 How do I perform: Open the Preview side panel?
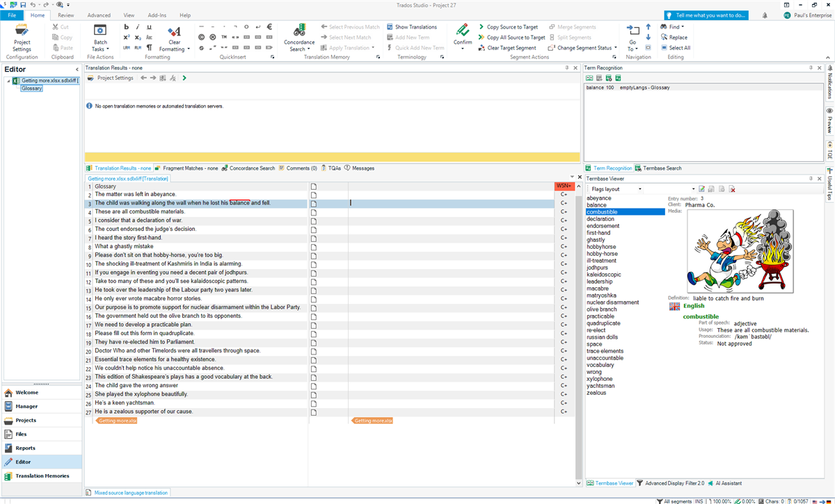pos(829,120)
